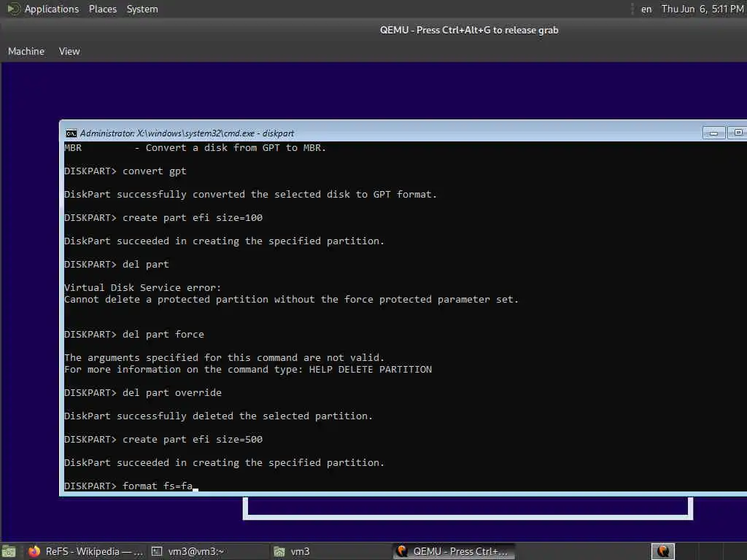Click the cmd.exe icon in diskpart title bar
This screenshot has width=747, height=560.
click(x=71, y=133)
